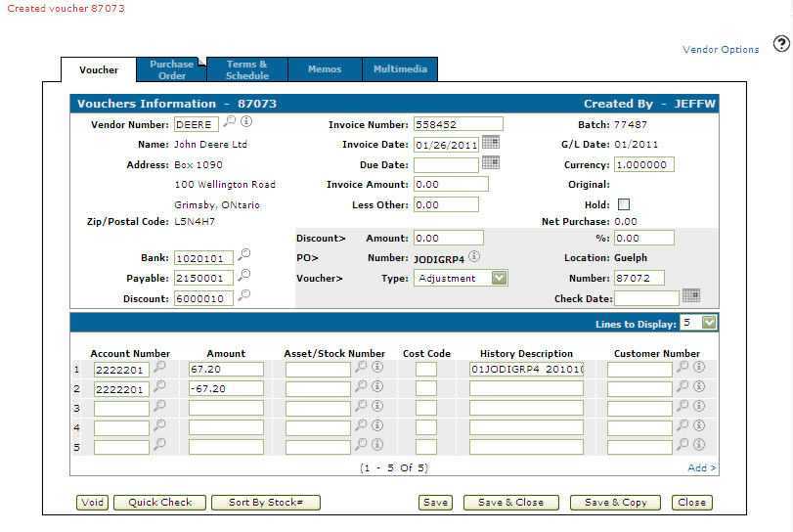Open the help question mark icon
This screenshot has width=793, height=532.
[x=781, y=44]
